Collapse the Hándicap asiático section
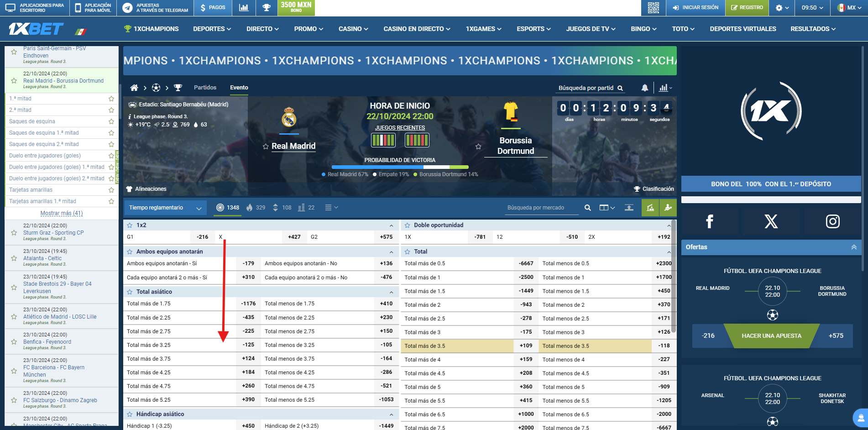The width and height of the screenshot is (868, 430). [391, 414]
